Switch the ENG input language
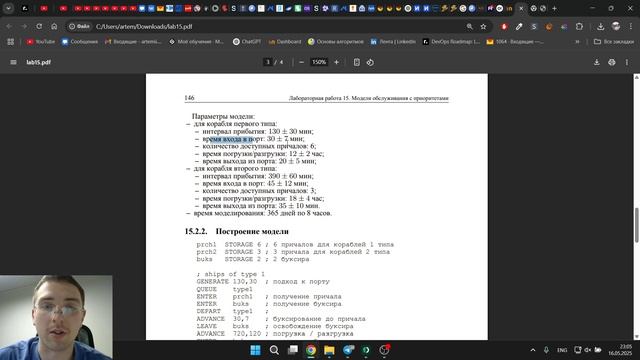 pyautogui.click(x=562, y=350)
